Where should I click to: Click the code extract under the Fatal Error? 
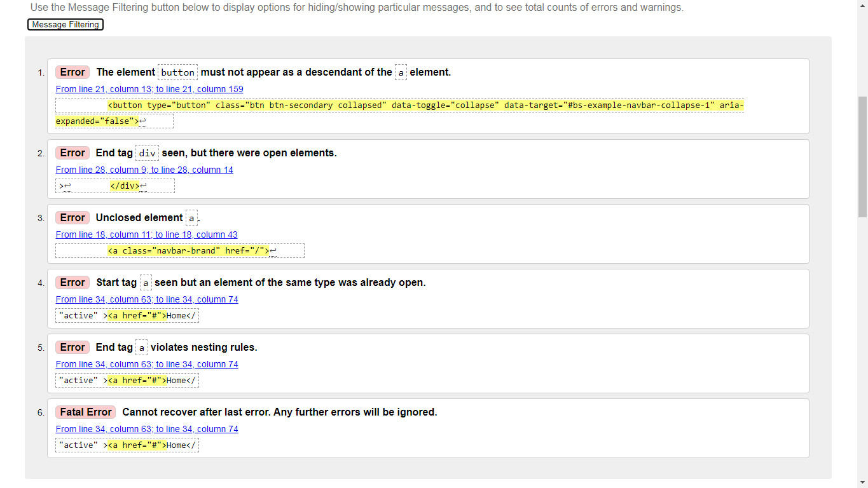(127, 445)
